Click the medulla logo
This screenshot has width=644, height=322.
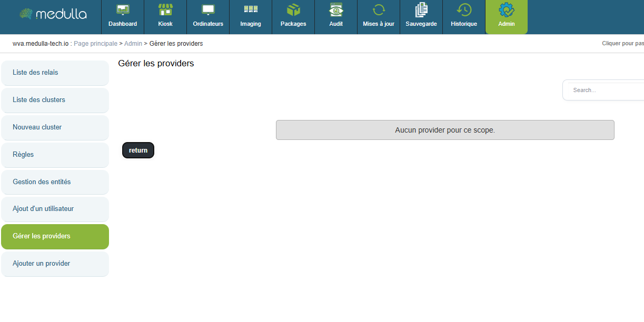click(x=53, y=14)
